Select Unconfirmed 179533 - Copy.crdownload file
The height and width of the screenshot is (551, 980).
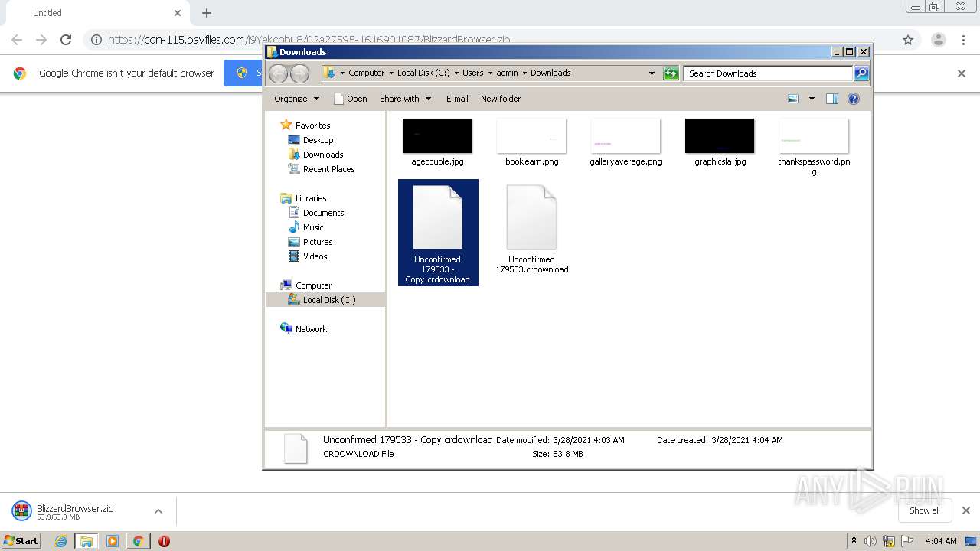438,233
